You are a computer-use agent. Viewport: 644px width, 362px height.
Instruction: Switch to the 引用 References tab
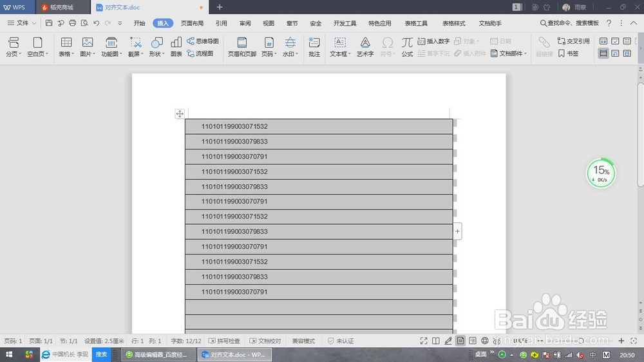pos(222,23)
